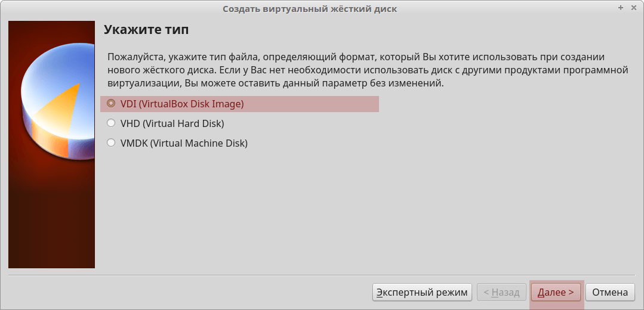This screenshot has width=644, height=310.
Task: Click the blue top of the disk illustration
Action: tap(66, 66)
